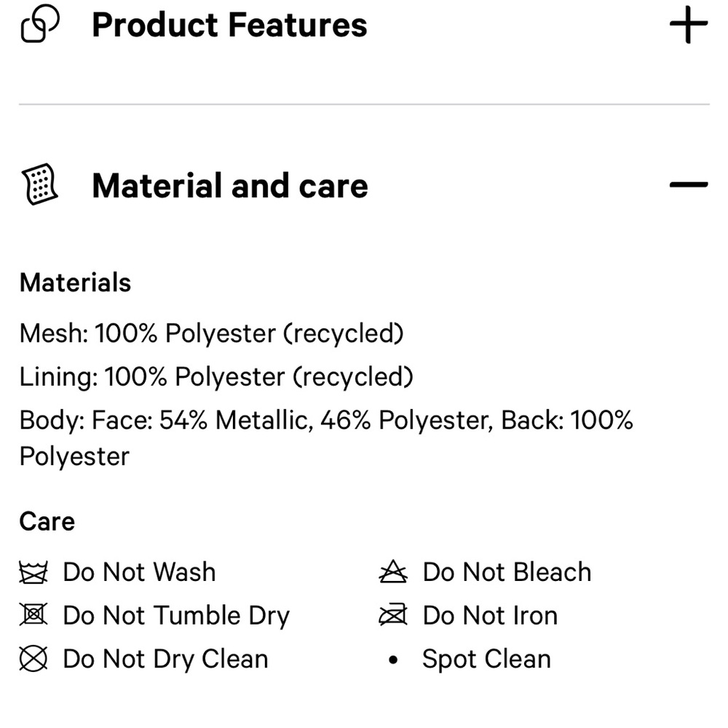Open the Product Features section heading

pyautogui.click(x=229, y=25)
